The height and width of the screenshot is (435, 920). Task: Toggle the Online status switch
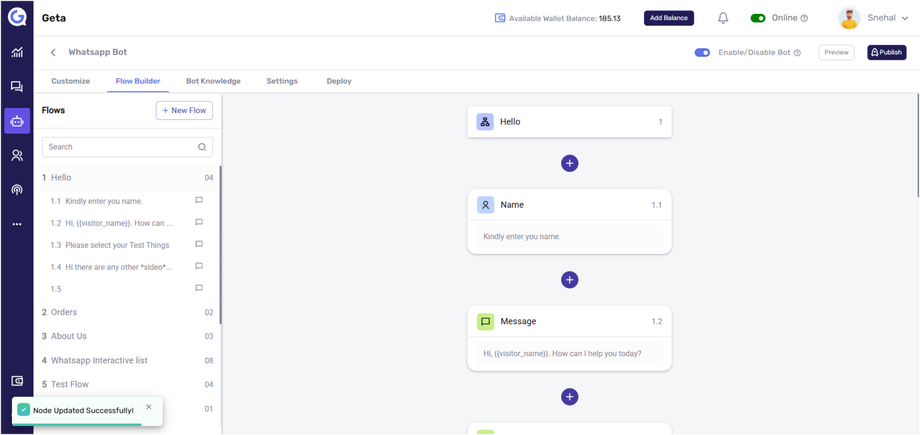click(758, 18)
